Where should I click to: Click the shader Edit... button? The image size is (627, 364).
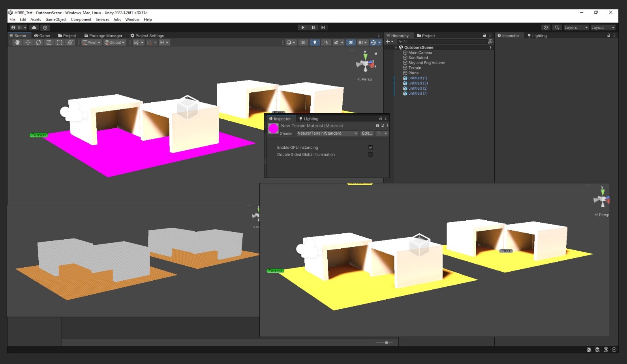[367, 133]
